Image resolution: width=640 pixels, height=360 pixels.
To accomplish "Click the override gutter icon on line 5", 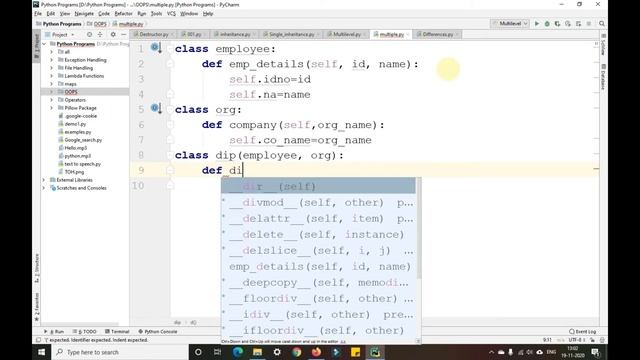I will (156, 109).
